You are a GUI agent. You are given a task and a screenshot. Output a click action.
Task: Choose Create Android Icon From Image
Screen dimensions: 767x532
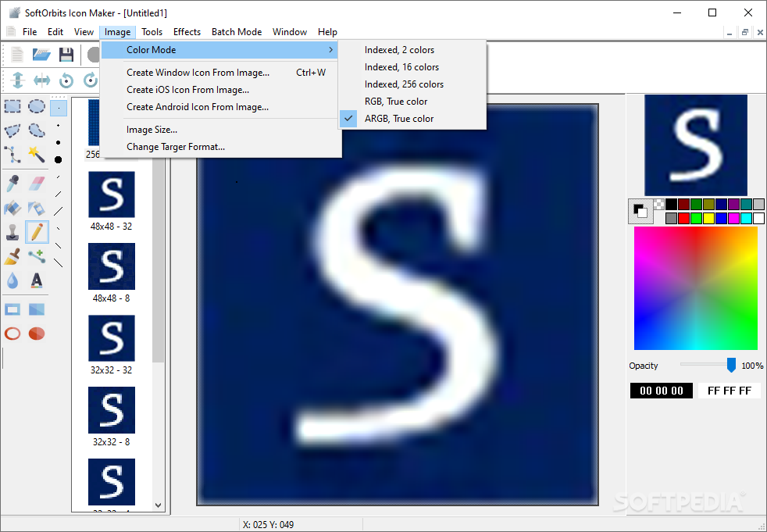click(219, 107)
